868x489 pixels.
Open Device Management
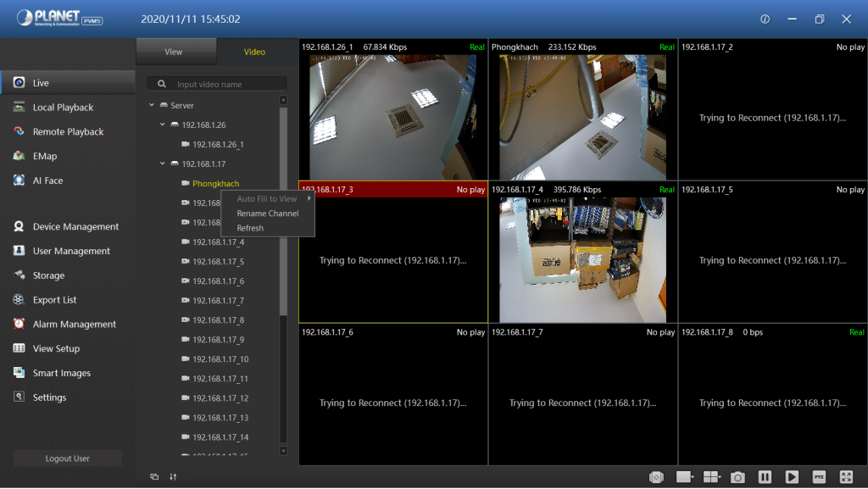pyautogui.click(x=68, y=226)
